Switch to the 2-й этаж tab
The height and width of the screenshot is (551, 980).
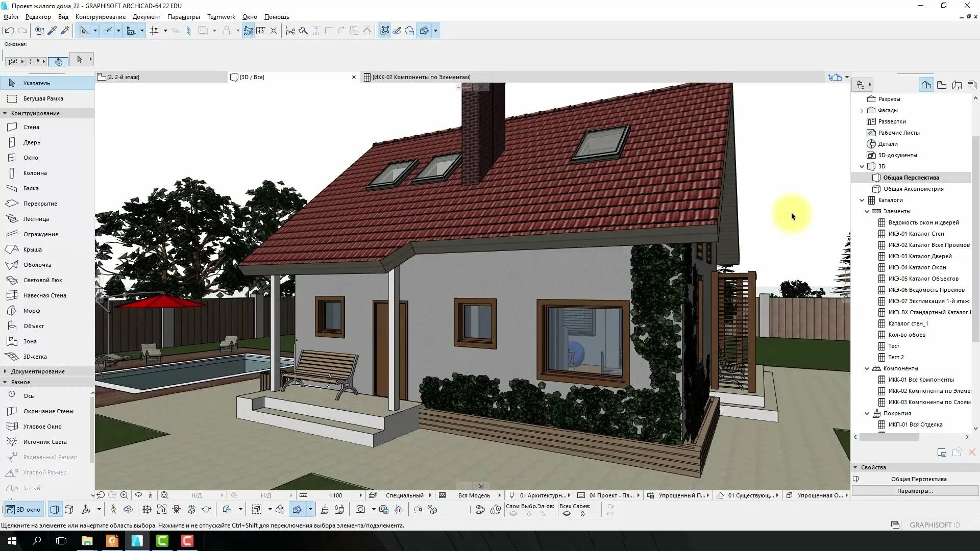tap(122, 77)
